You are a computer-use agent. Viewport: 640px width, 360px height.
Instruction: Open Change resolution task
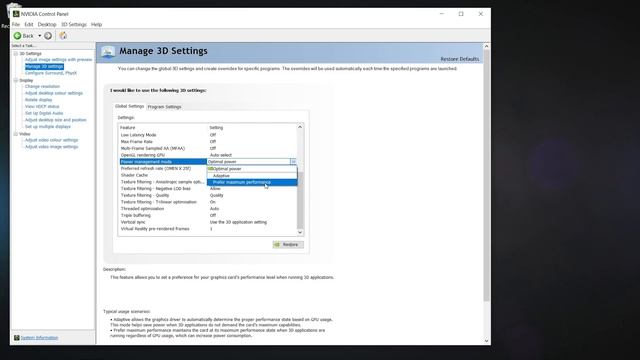(42, 87)
